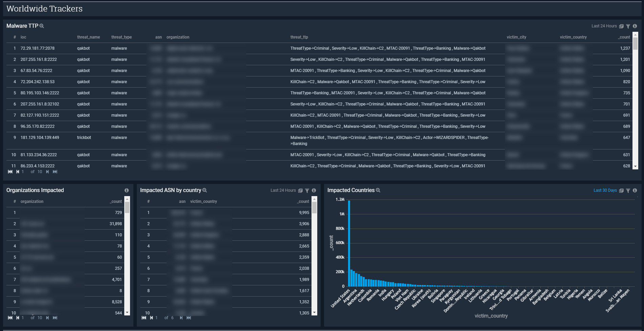Open the filter icon in Impacted ASN by country panel
The image size is (644, 331).
[307, 191]
